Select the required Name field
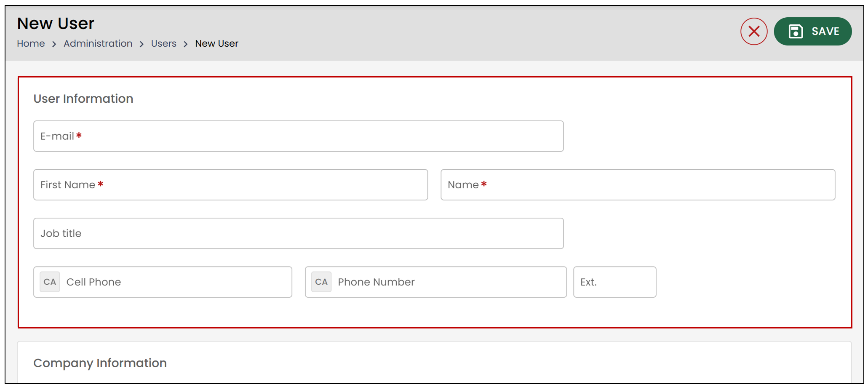 (638, 184)
